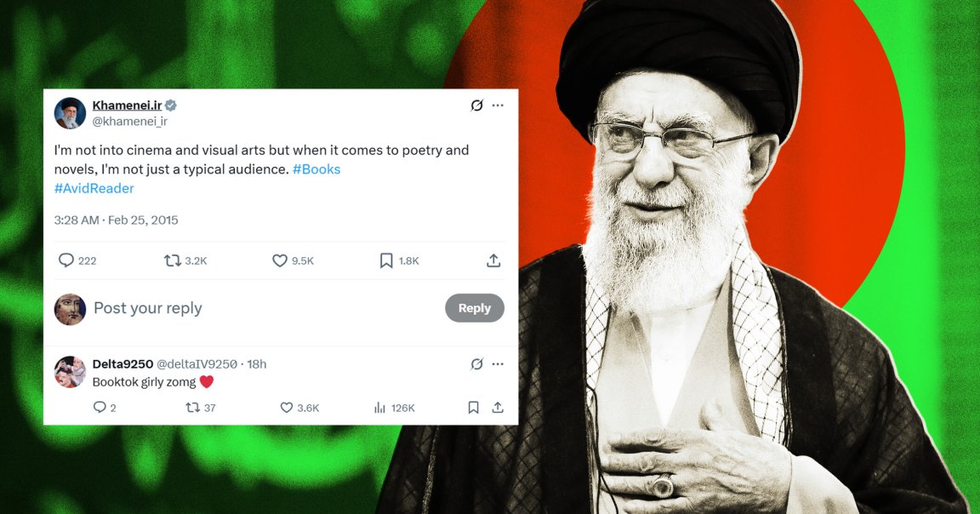Click the reply bubble icon on main tweet
The width and height of the screenshot is (980, 514).
[x=66, y=260]
